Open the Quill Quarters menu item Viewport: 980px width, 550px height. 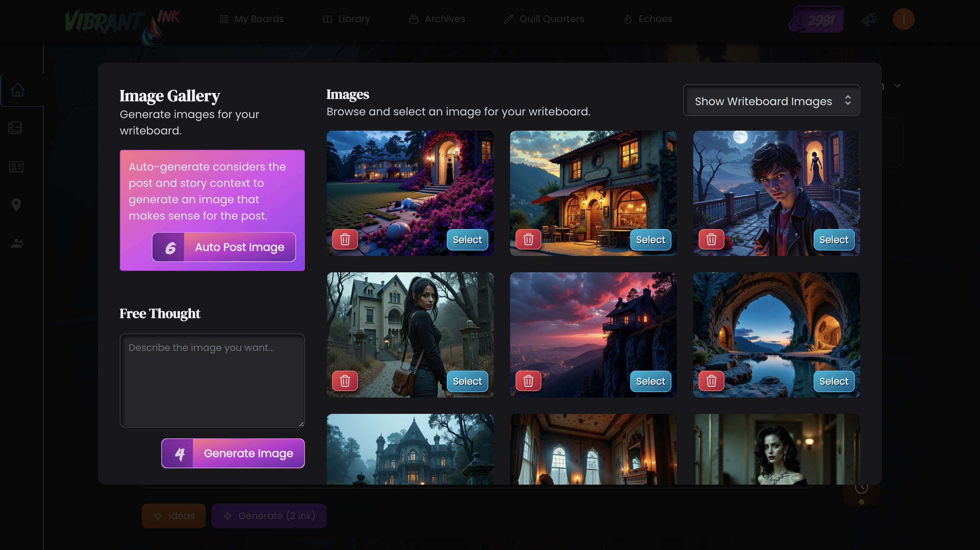pyautogui.click(x=544, y=19)
